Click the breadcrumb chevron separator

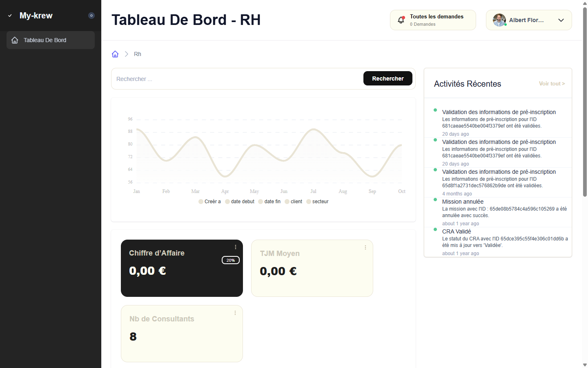pyautogui.click(x=127, y=54)
